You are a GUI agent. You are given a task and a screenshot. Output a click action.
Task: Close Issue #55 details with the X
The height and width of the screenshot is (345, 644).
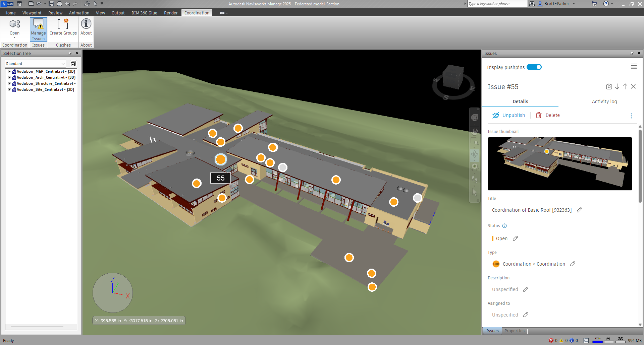point(633,86)
